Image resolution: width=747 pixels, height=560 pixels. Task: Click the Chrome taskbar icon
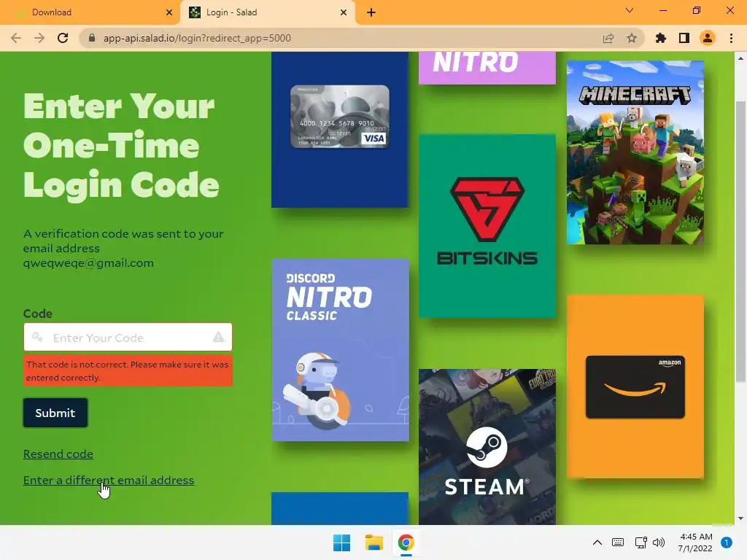(x=406, y=542)
